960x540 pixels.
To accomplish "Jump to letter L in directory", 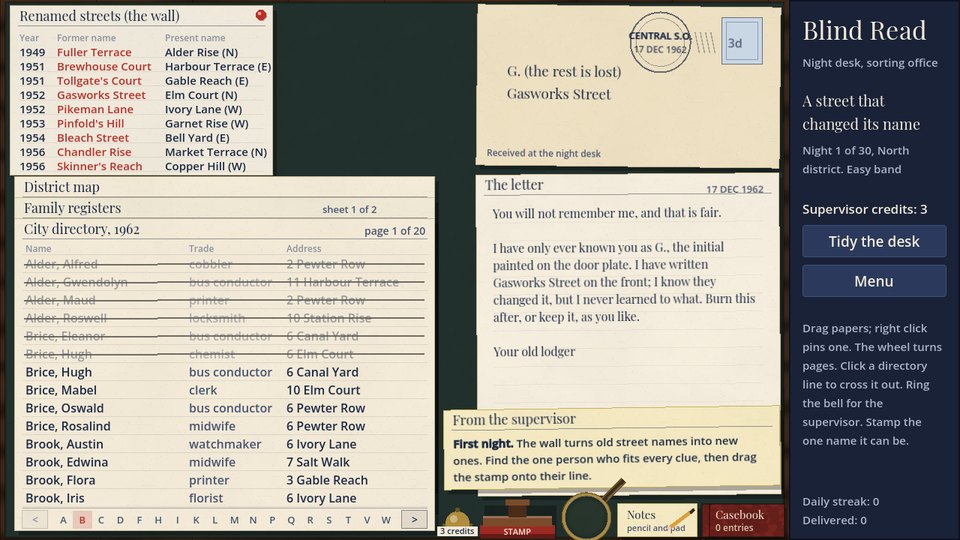I will (x=215, y=520).
